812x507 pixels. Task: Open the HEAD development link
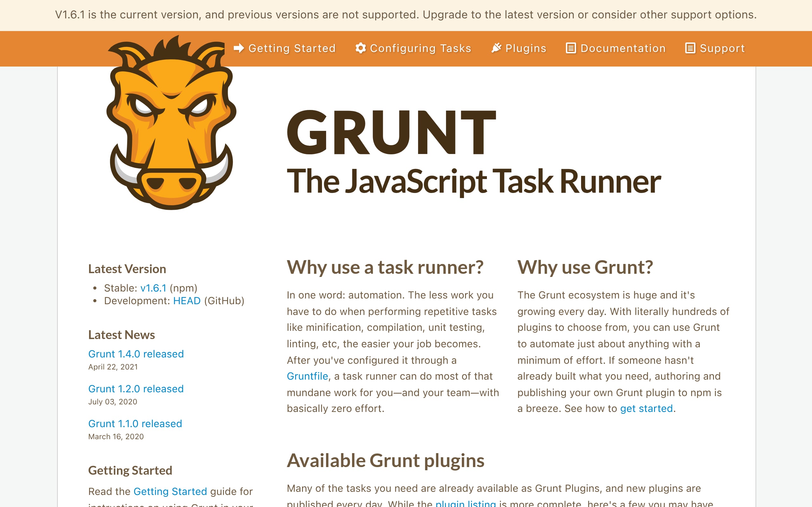coord(187,300)
